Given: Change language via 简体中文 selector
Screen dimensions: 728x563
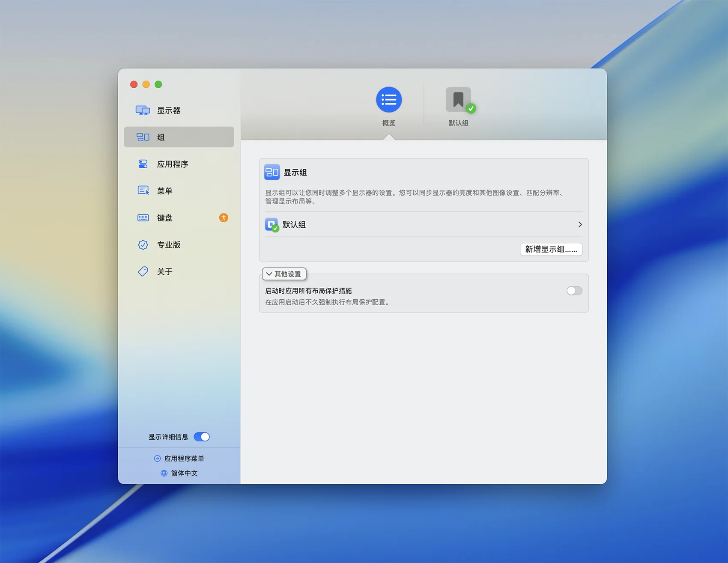Looking at the screenshot, I should pyautogui.click(x=179, y=473).
